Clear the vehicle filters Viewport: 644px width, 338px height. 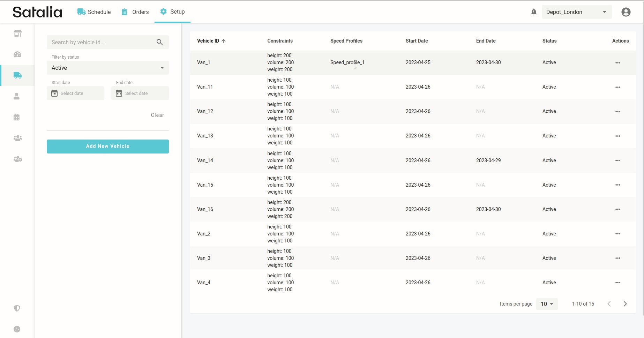click(x=157, y=115)
